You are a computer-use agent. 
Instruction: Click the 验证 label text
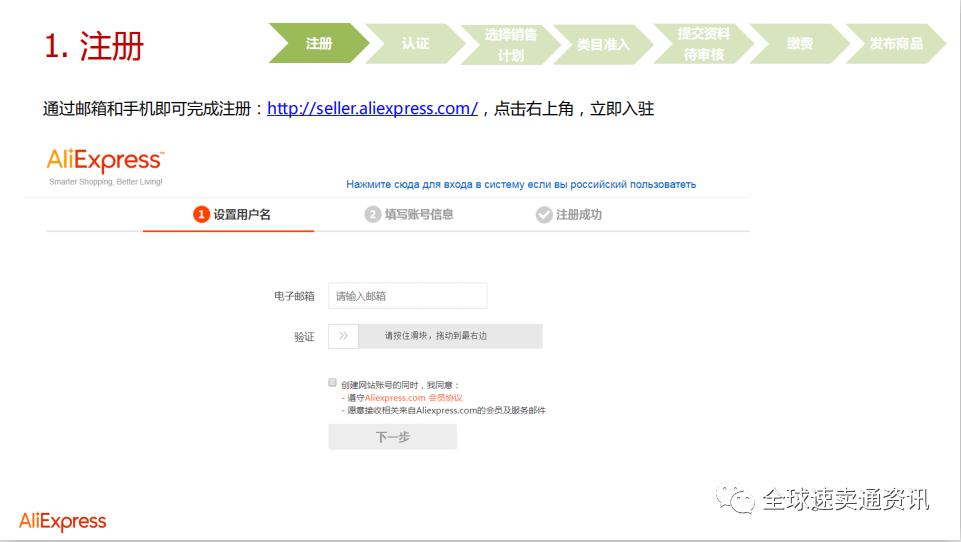pos(304,337)
